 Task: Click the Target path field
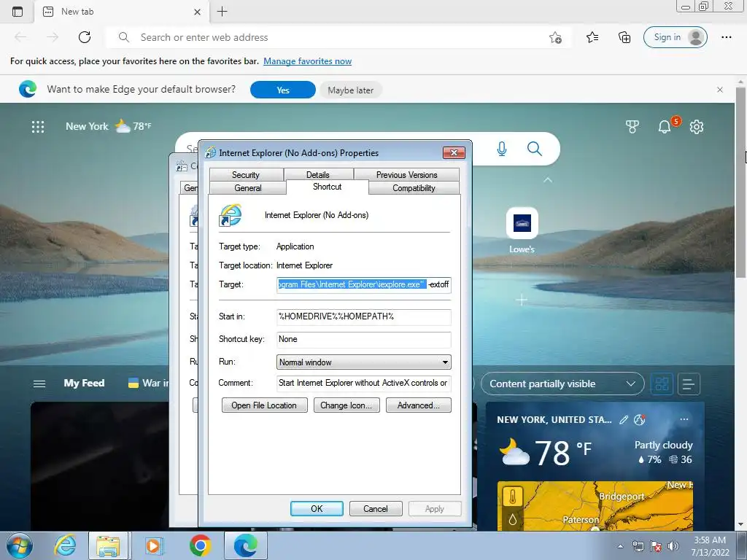pos(363,285)
